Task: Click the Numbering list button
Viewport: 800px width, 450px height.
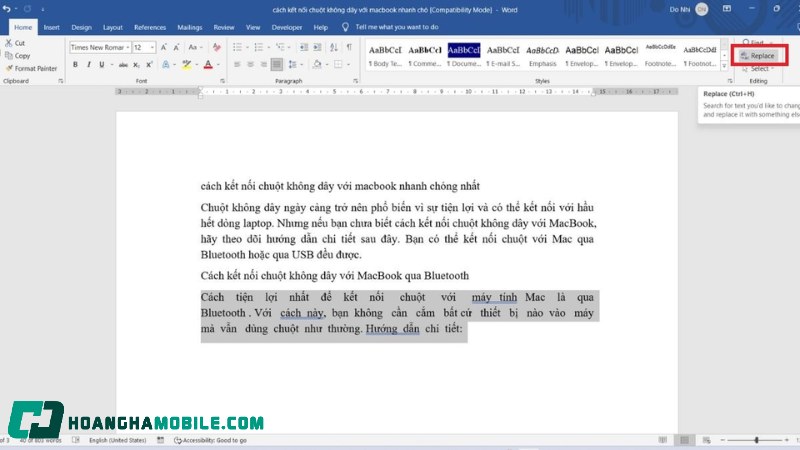Action: pos(259,47)
